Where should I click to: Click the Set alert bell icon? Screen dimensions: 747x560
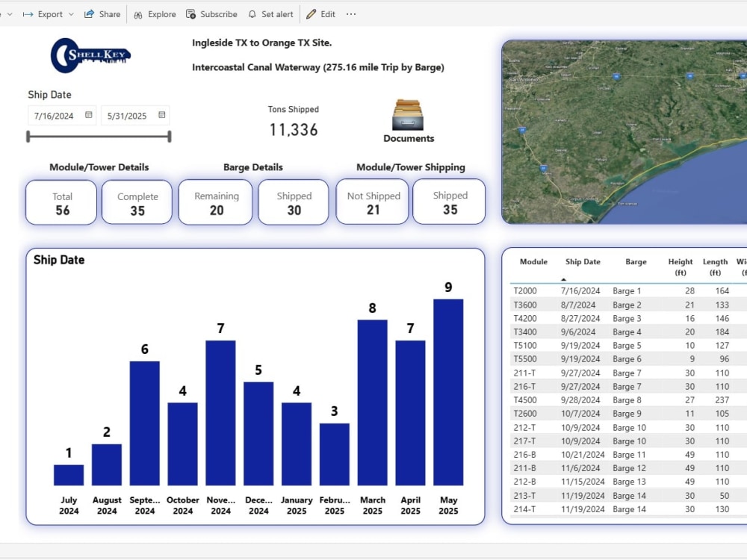tap(252, 14)
